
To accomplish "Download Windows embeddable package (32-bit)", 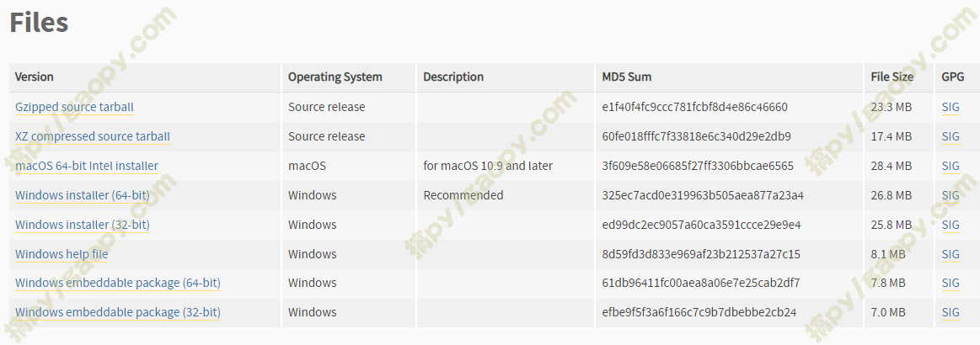I will (118, 312).
